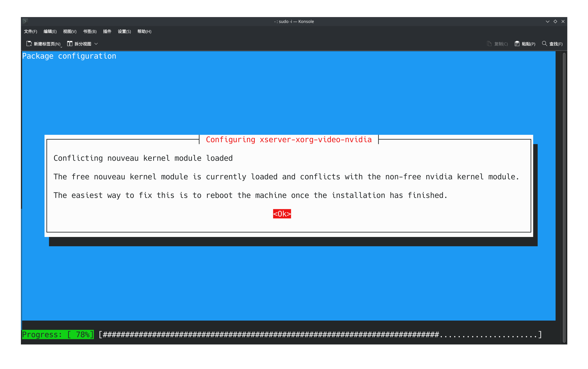Click the maximize diamond window icon
This screenshot has width=588, height=369.
pyautogui.click(x=555, y=22)
